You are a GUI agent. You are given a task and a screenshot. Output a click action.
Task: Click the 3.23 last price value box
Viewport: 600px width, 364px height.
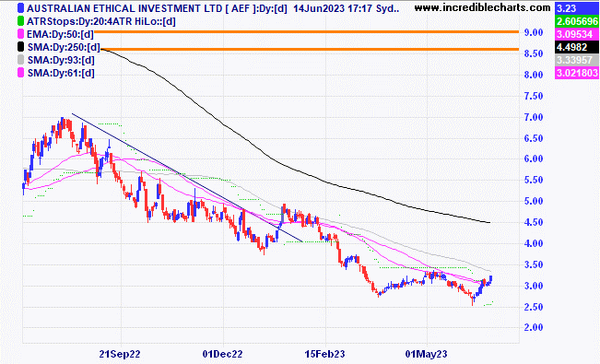point(577,8)
